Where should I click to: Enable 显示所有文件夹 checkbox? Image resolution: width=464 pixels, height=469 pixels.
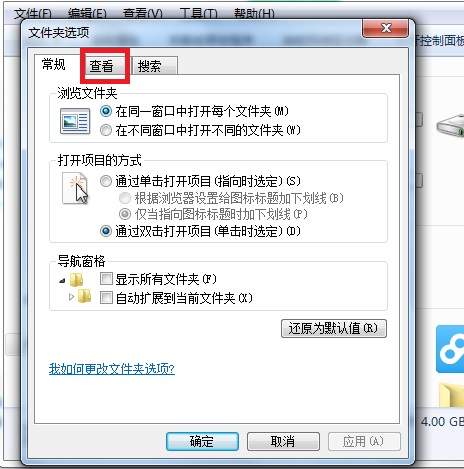106,279
